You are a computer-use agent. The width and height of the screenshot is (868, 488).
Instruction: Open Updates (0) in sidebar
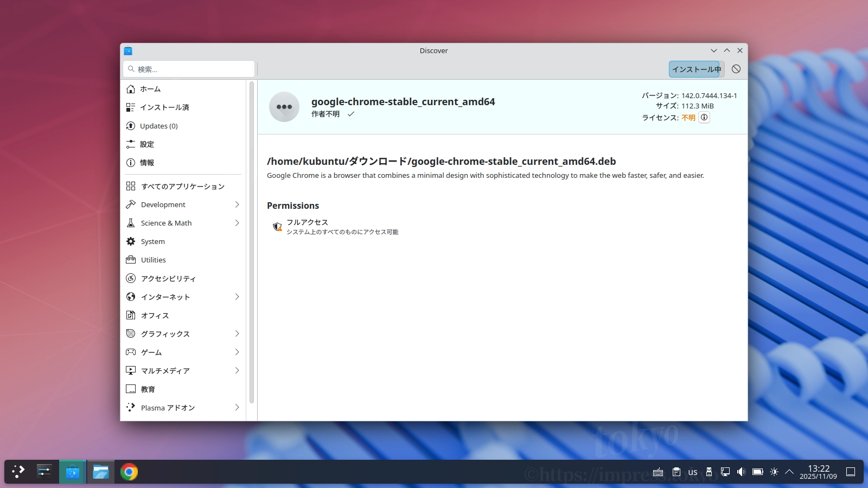click(x=183, y=126)
